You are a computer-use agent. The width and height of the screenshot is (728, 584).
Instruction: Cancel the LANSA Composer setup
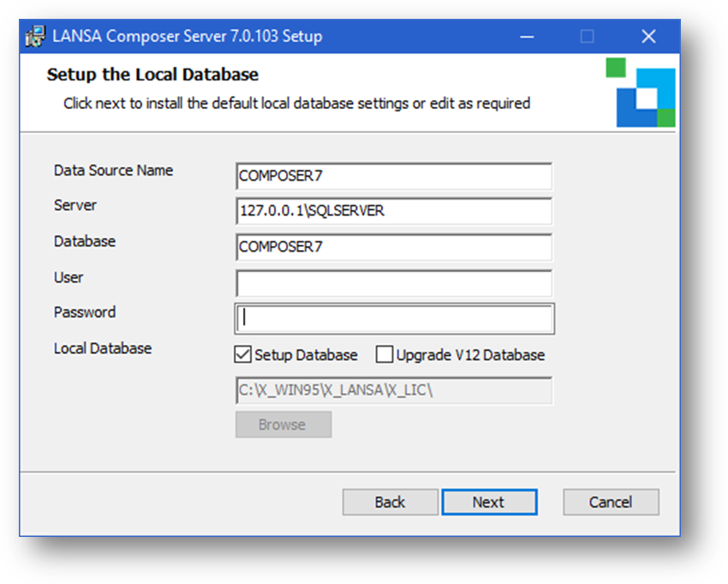point(611,502)
